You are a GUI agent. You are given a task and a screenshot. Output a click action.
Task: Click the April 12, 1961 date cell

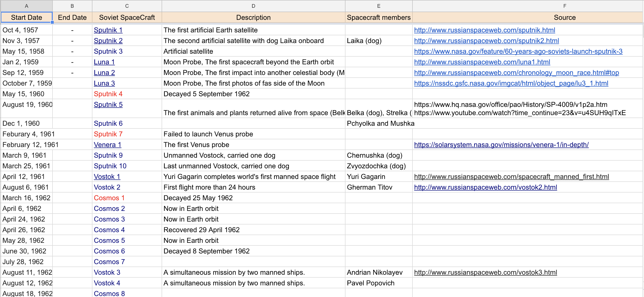(x=27, y=177)
